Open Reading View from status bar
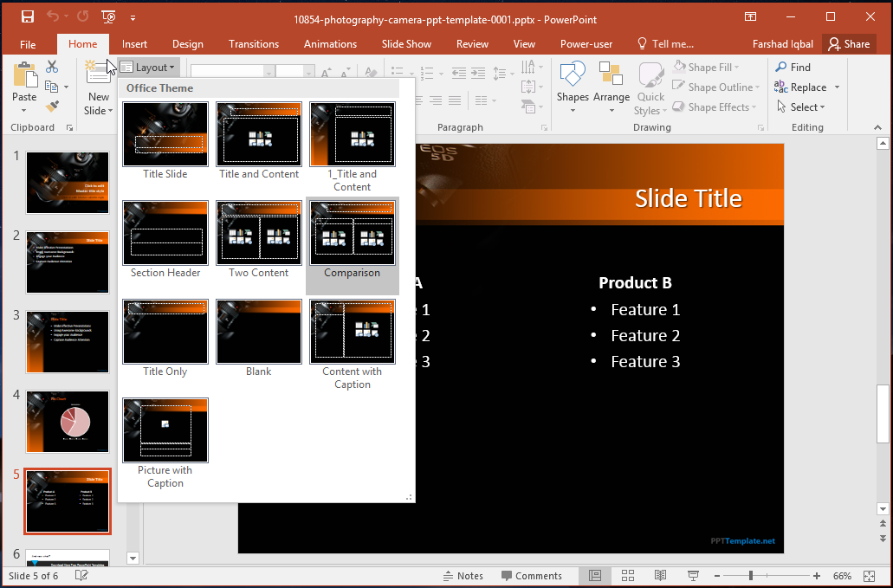This screenshot has height=588, width=893. 660,576
